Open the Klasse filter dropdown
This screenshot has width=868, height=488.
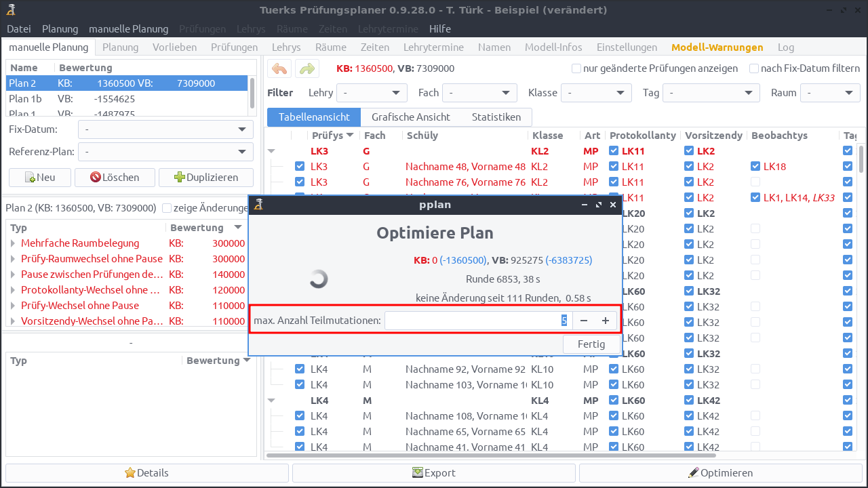[x=596, y=93]
